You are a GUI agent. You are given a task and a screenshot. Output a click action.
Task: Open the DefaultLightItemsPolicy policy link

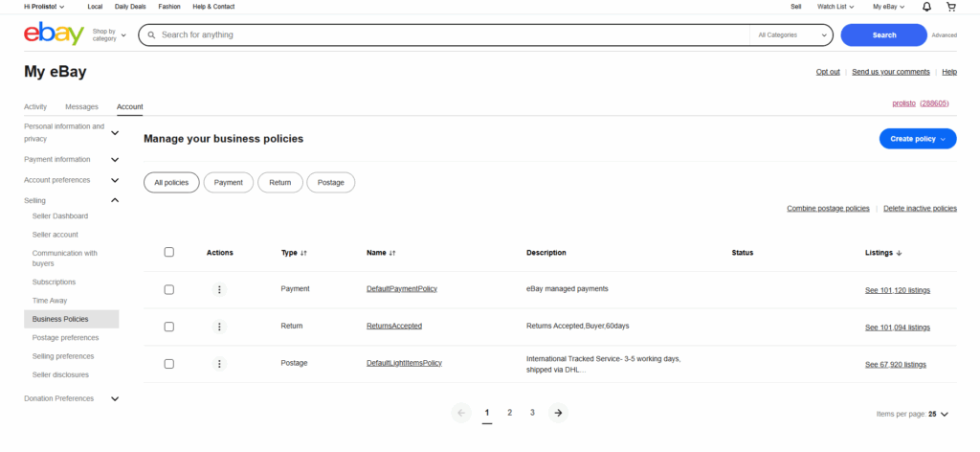[x=405, y=363]
